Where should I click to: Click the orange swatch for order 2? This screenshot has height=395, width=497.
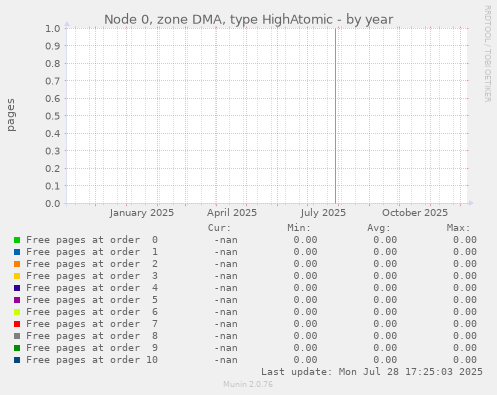click(x=17, y=264)
